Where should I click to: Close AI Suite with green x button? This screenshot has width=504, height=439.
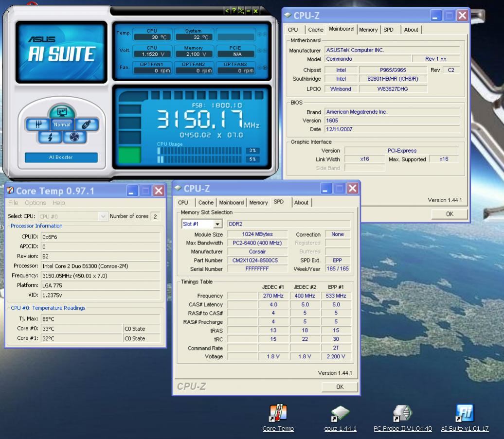coord(255,11)
